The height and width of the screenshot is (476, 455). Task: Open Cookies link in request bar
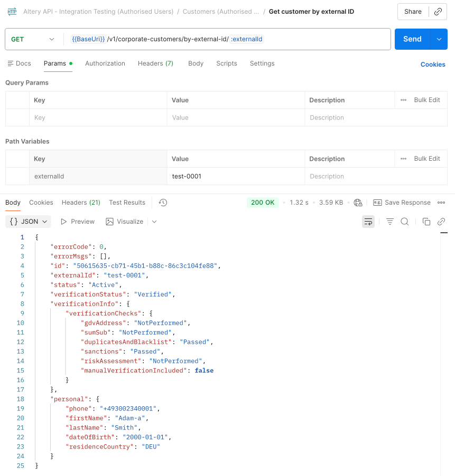tap(433, 65)
